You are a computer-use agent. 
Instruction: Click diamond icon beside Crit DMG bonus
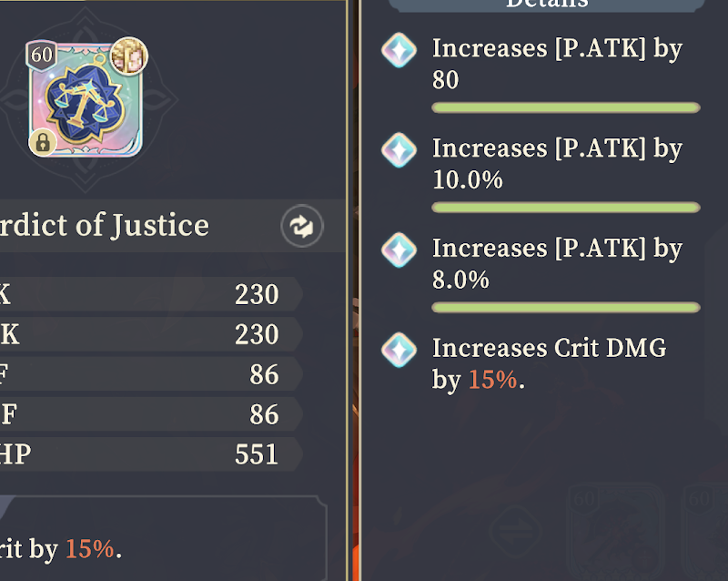(x=399, y=350)
